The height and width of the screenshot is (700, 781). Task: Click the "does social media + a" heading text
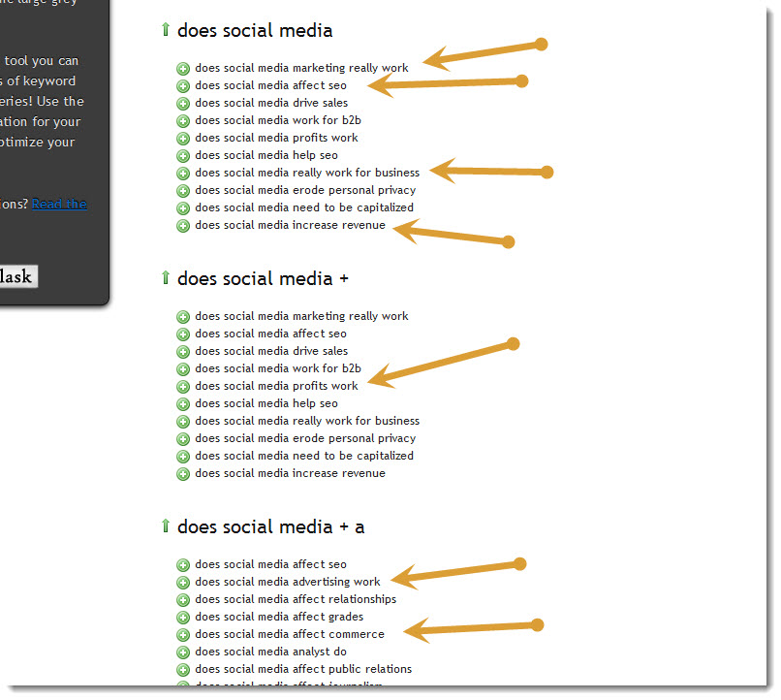tap(271, 527)
